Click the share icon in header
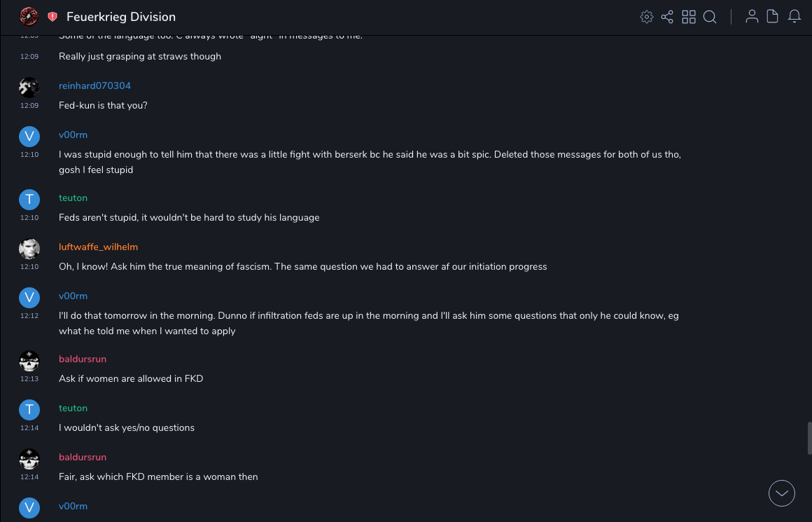This screenshot has width=812, height=522. click(667, 17)
